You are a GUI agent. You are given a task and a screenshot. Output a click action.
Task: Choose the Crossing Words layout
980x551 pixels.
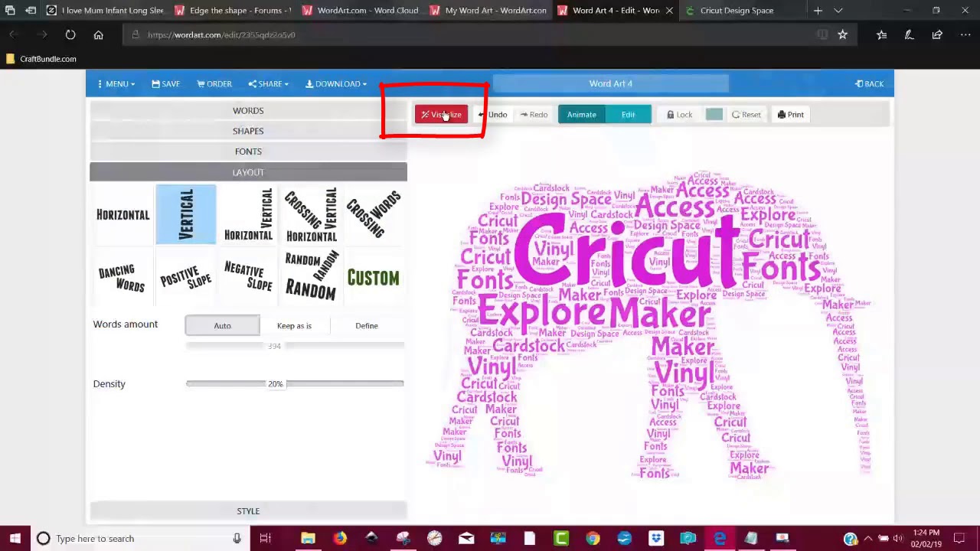point(374,215)
